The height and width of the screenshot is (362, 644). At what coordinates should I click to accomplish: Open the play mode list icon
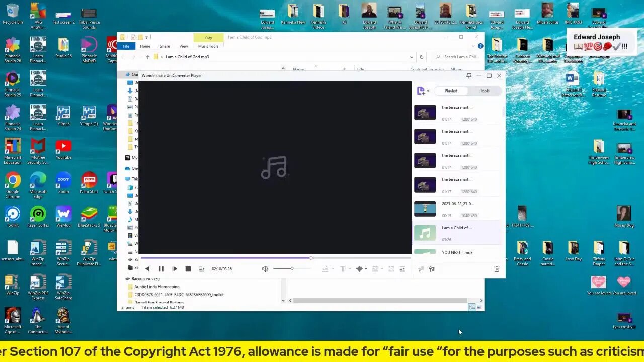(x=202, y=269)
